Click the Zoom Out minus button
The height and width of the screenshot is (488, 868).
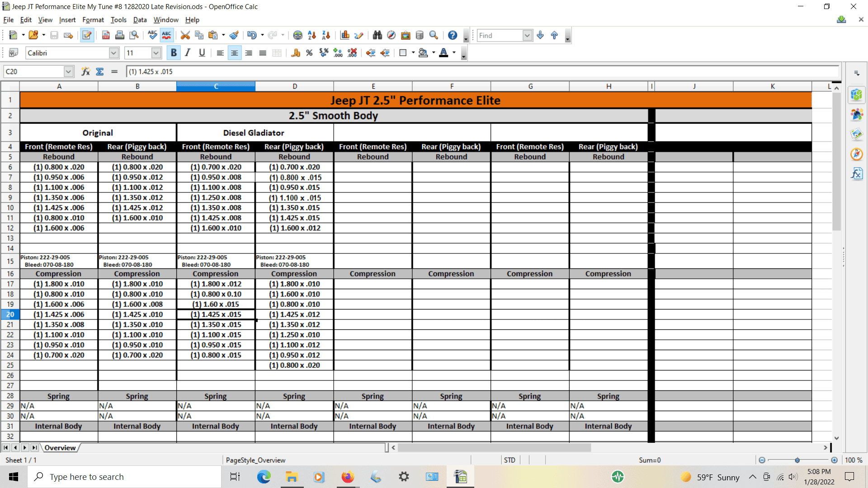(762, 460)
